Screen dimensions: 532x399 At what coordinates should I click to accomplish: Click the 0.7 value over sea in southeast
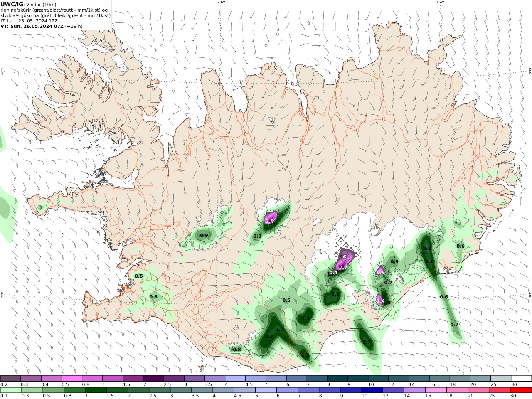454,325
